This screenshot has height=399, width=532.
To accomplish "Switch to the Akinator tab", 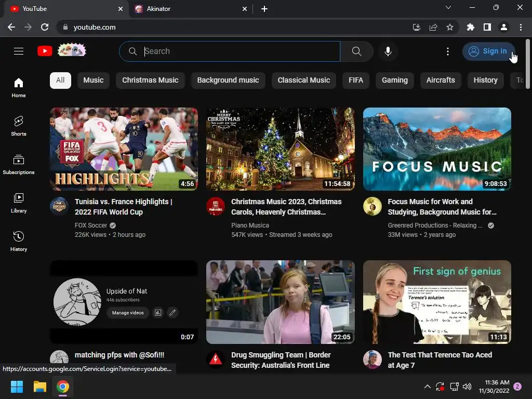I will [190, 9].
